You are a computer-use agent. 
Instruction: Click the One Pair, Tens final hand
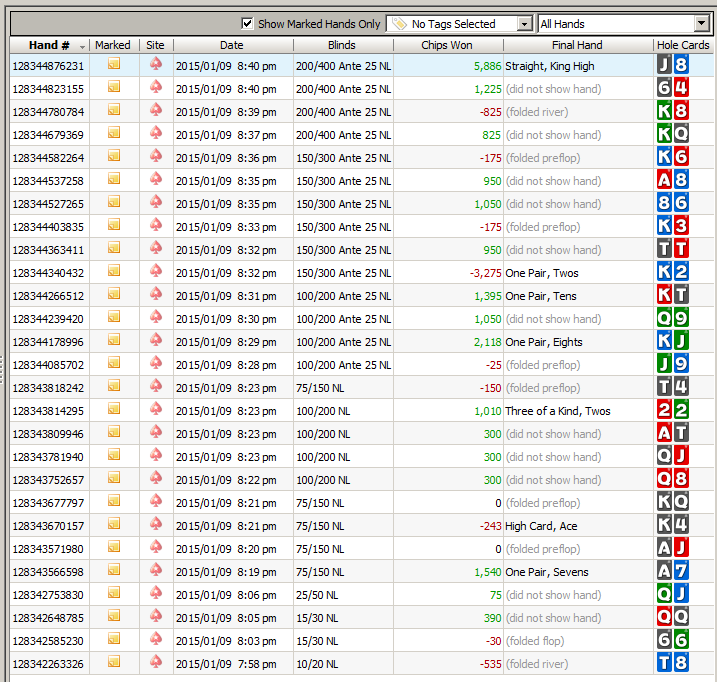tap(541, 296)
